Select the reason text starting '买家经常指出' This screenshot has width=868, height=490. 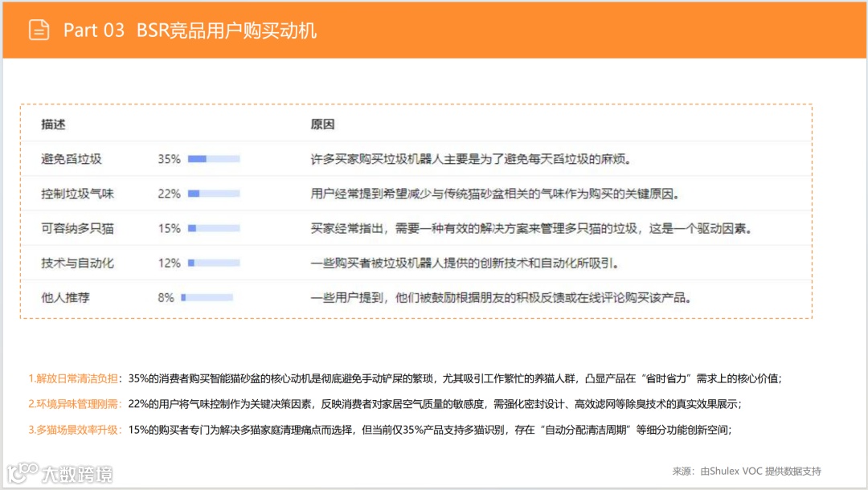[531, 228]
